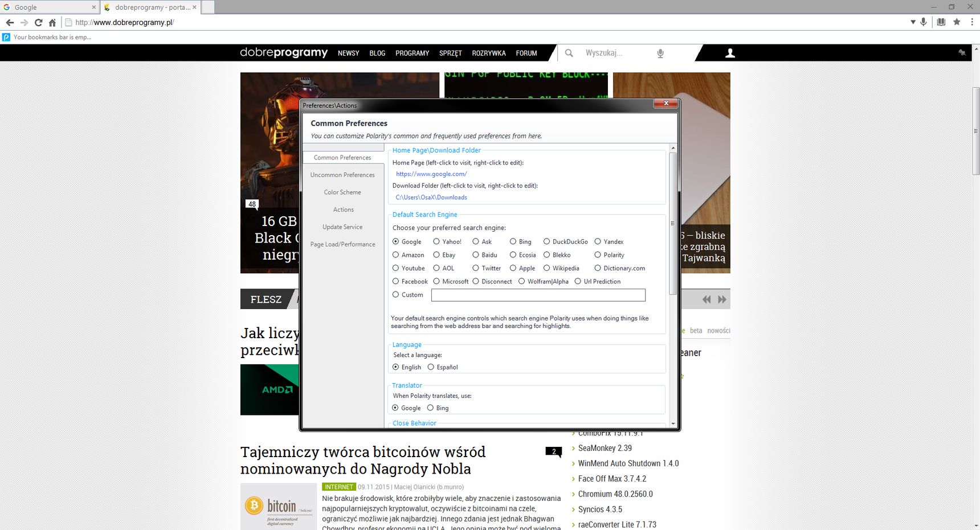Close the Preferences\Actions dialog
This screenshot has height=530, width=980.
pyautogui.click(x=665, y=103)
